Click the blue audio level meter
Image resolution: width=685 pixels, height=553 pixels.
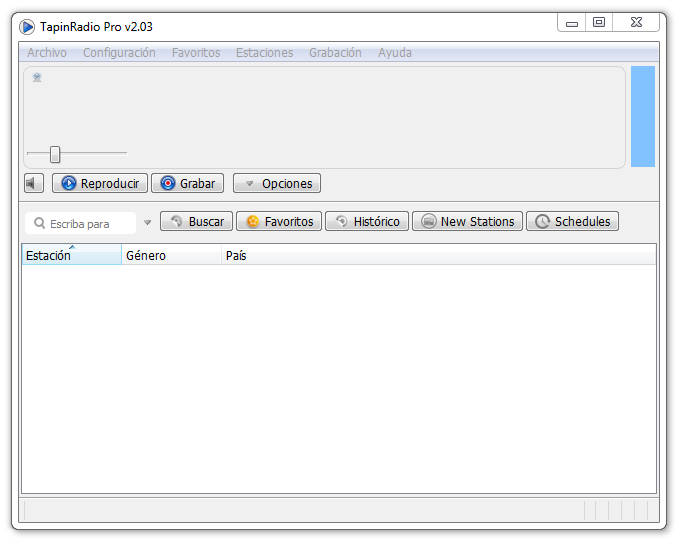[x=643, y=117]
